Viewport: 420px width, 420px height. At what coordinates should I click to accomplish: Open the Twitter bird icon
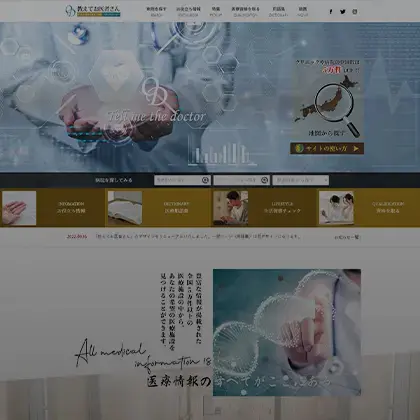[x=343, y=12]
